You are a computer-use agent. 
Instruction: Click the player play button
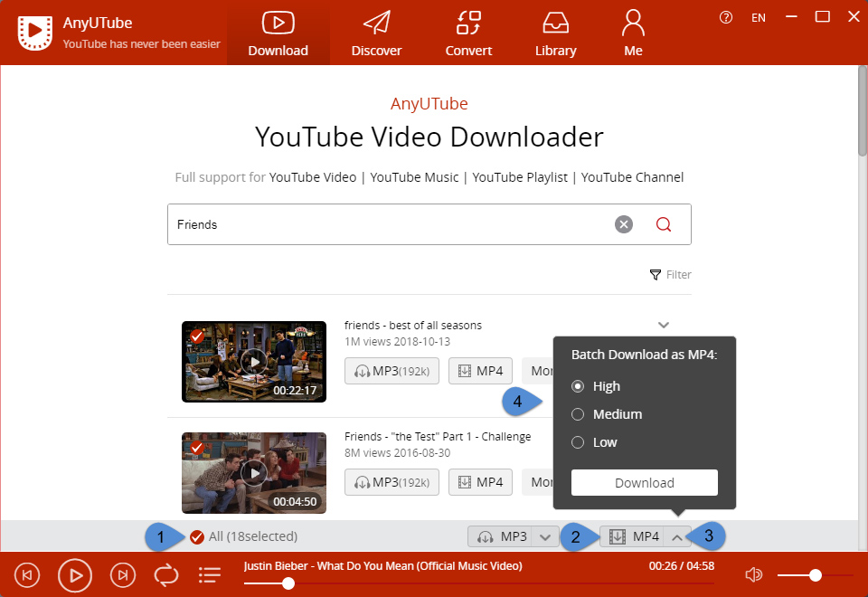(x=75, y=575)
